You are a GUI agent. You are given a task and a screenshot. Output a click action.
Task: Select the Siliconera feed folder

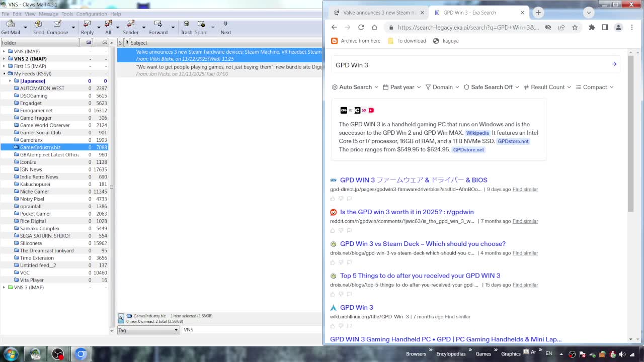(x=31, y=243)
